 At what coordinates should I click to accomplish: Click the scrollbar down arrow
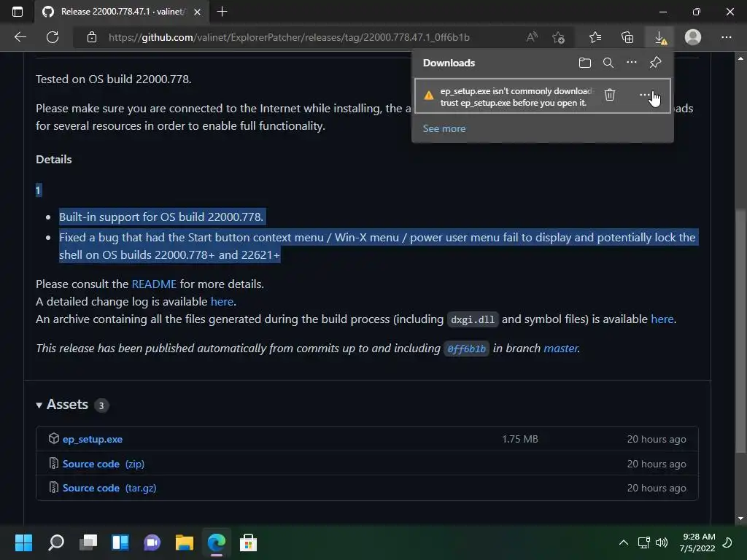coord(740,518)
